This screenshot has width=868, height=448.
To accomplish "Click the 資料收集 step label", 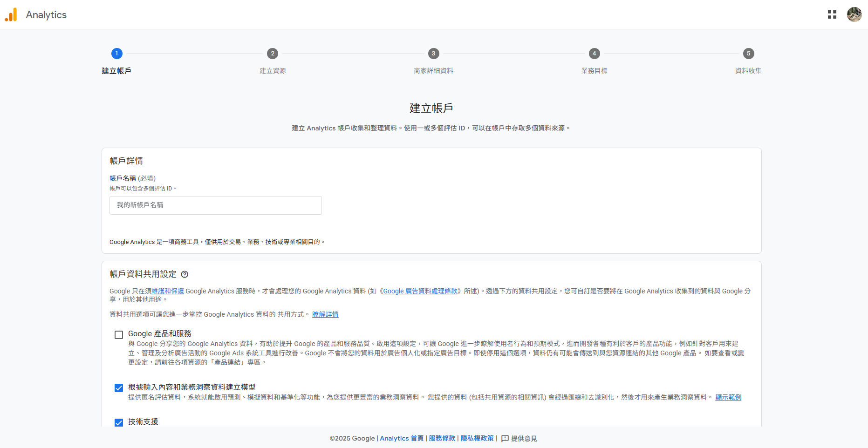I will point(748,71).
